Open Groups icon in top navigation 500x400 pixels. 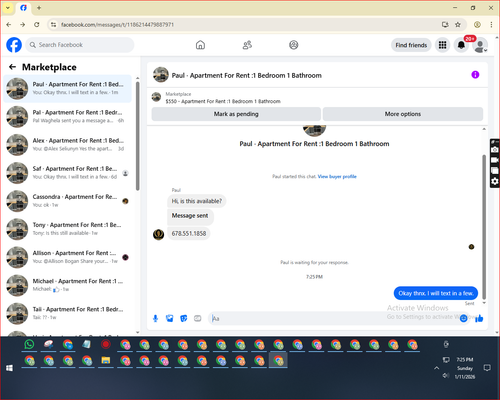[x=294, y=45]
